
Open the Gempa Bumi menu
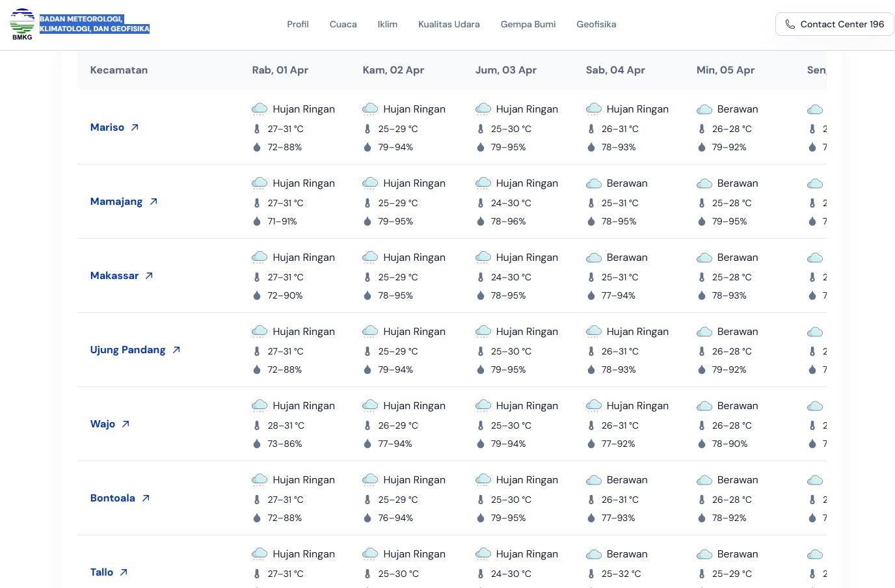pos(528,24)
